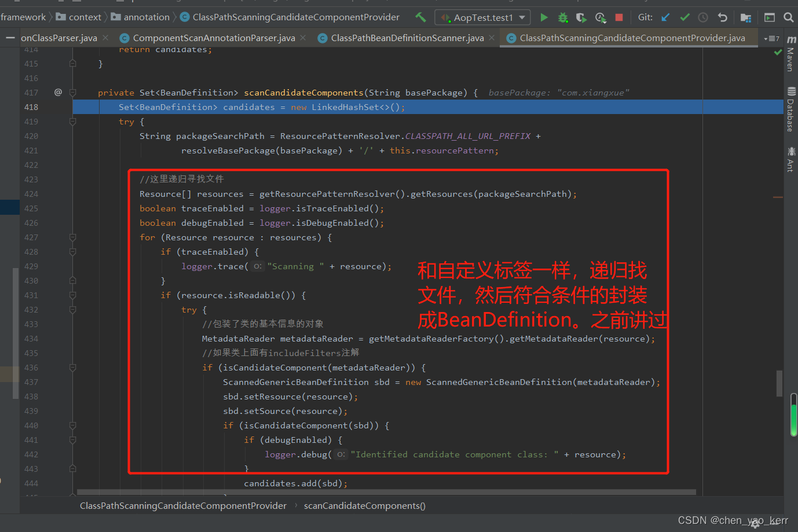Screen dimensions: 798x532
Task: Click the annotation breadcrumb in navigation bar
Action: click(146, 17)
